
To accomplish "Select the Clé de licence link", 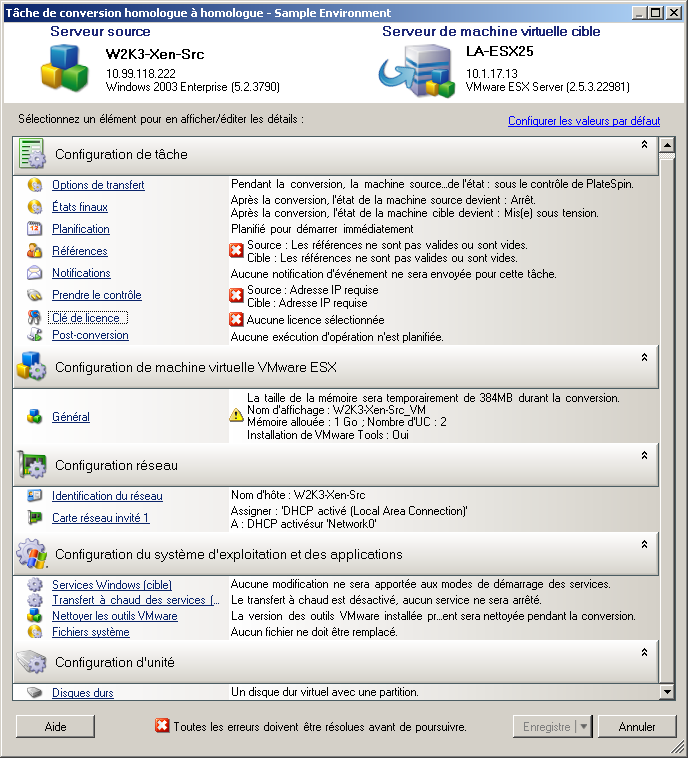I will tap(88, 318).
